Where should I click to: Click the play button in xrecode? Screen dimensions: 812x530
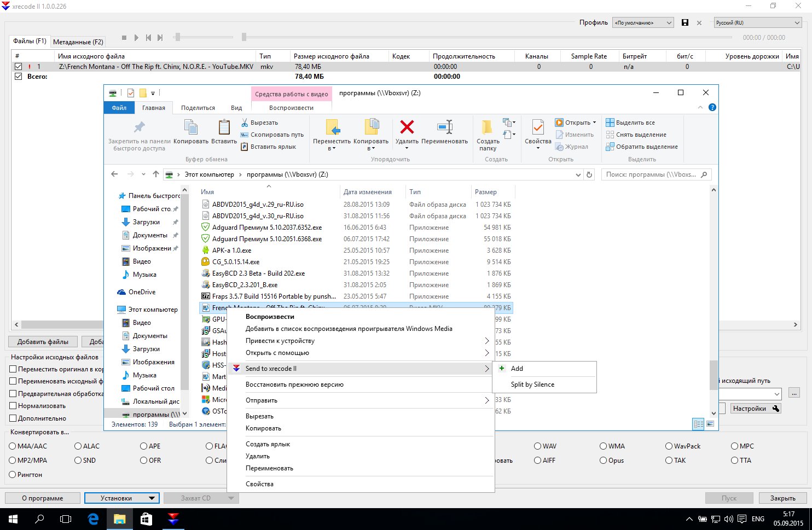point(136,38)
